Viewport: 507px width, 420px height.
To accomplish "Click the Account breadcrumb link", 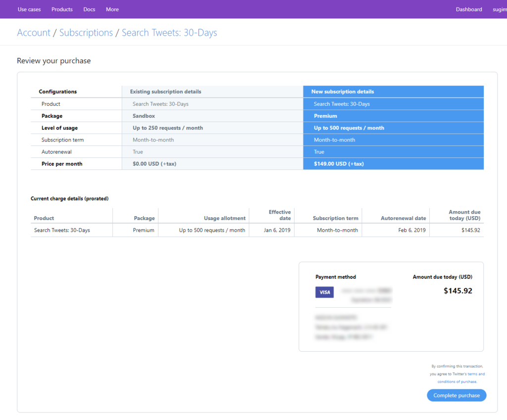I will point(34,33).
